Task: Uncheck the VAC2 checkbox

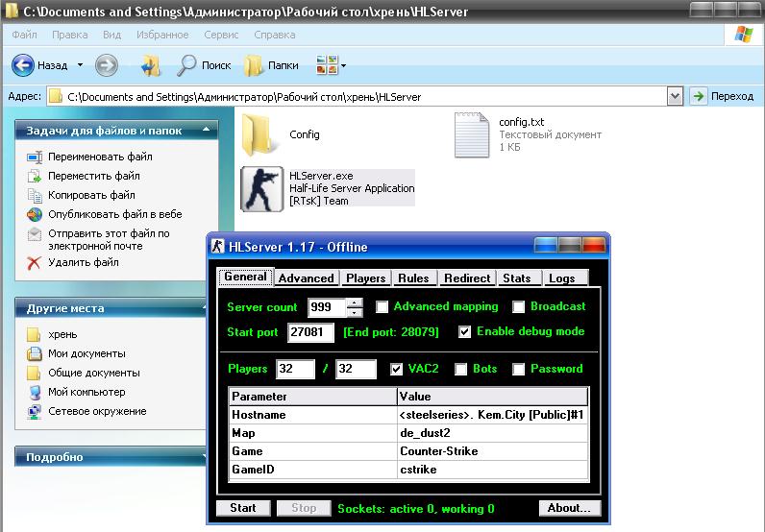Action: click(396, 369)
